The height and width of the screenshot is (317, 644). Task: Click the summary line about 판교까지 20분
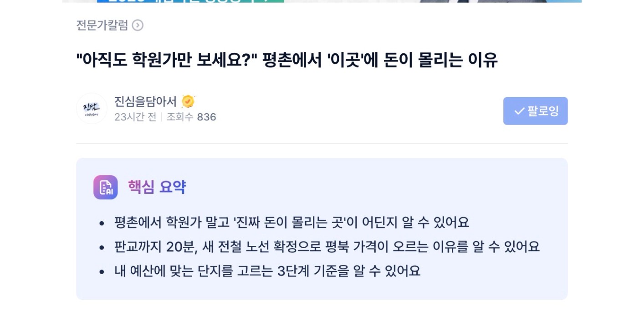[327, 247]
